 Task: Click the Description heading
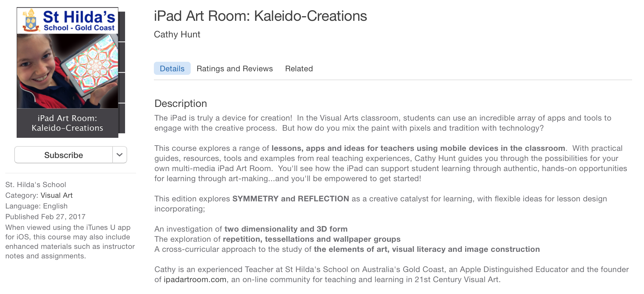tap(181, 103)
